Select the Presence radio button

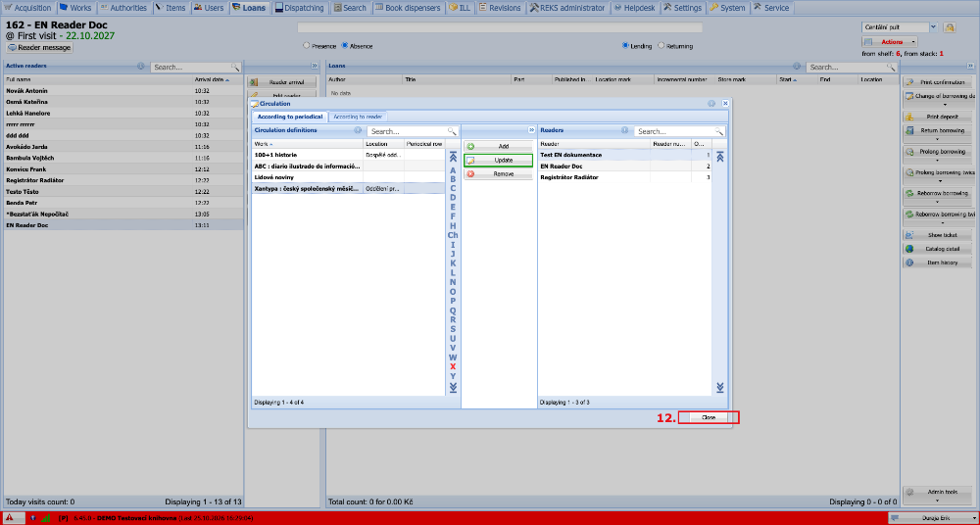click(306, 46)
